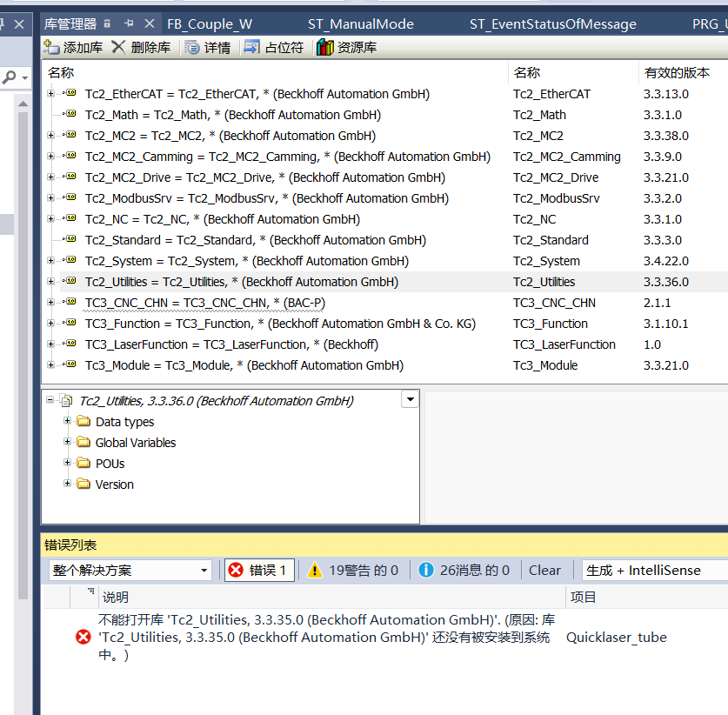
Task: Expand the Data types folder
Action: coord(67,421)
